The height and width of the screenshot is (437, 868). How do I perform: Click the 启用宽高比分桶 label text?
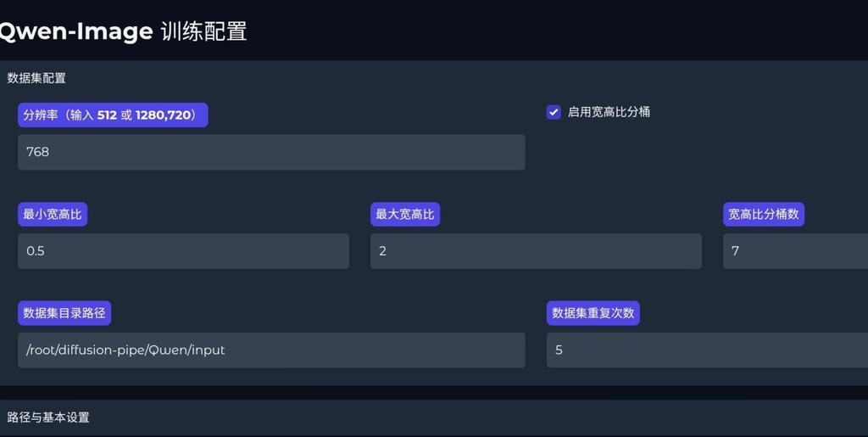click(x=609, y=112)
